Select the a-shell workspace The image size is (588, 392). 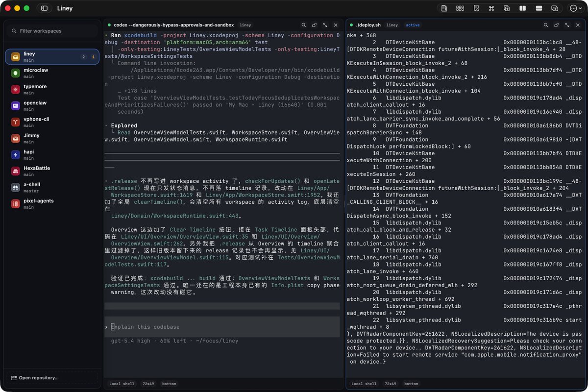(52, 187)
